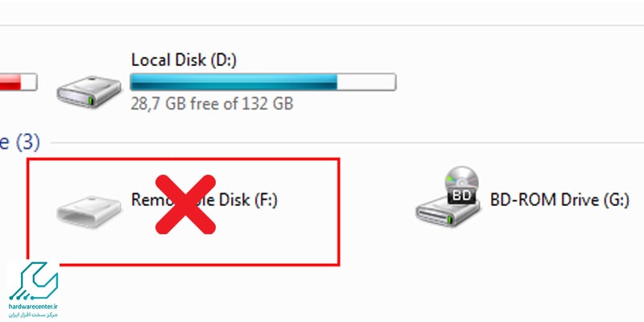Click empty space between F: and G: drives

click(x=376, y=205)
